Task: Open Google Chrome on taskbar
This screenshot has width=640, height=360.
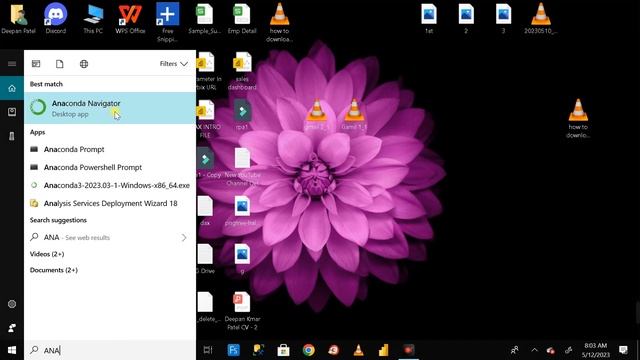Action: pos(309,350)
